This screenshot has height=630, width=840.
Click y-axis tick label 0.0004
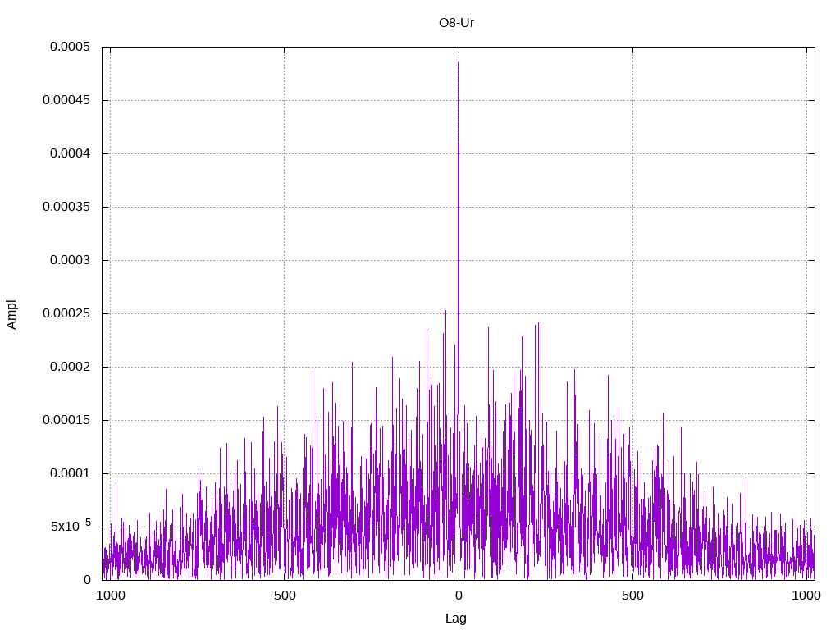click(x=71, y=153)
